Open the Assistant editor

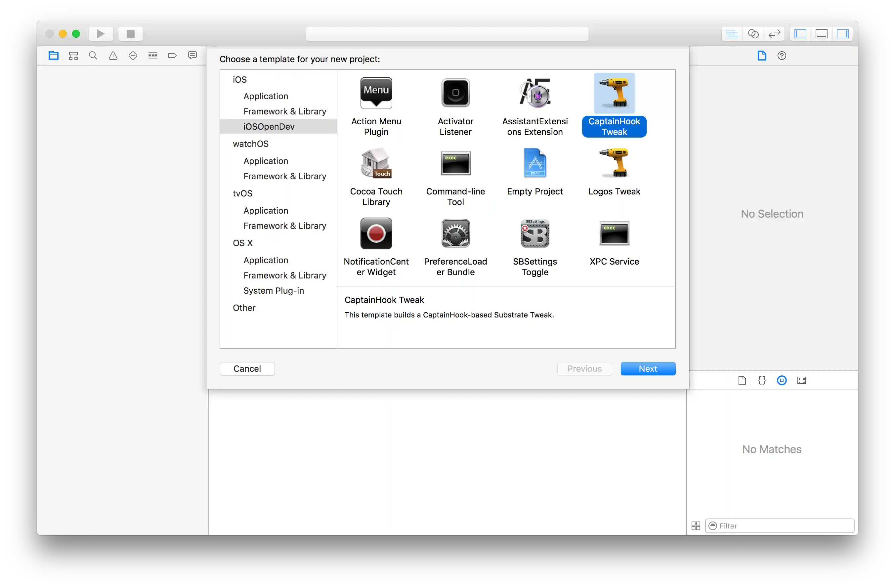click(x=753, y=33)
